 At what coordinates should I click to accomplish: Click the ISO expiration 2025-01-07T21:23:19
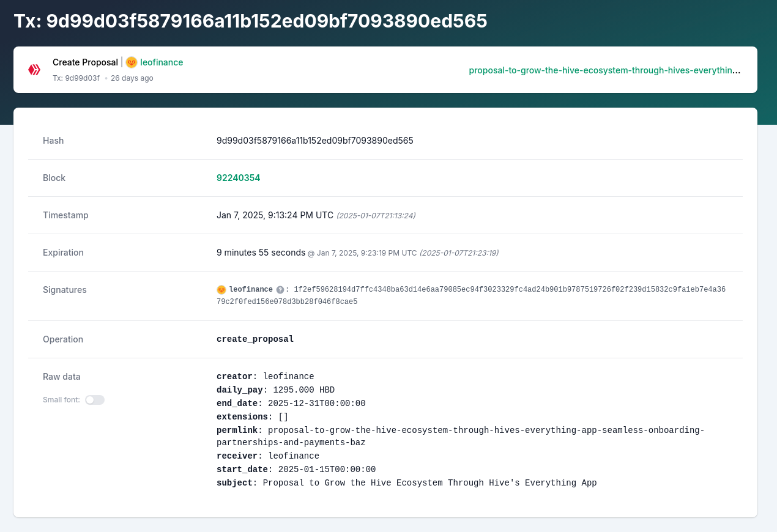point(459,253)
